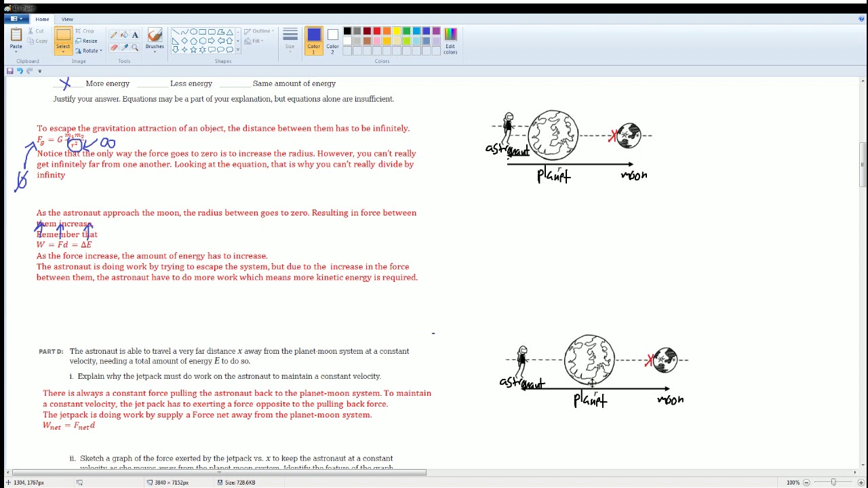
Task: Choose the Four-point star shape
Action: [184, 49]
